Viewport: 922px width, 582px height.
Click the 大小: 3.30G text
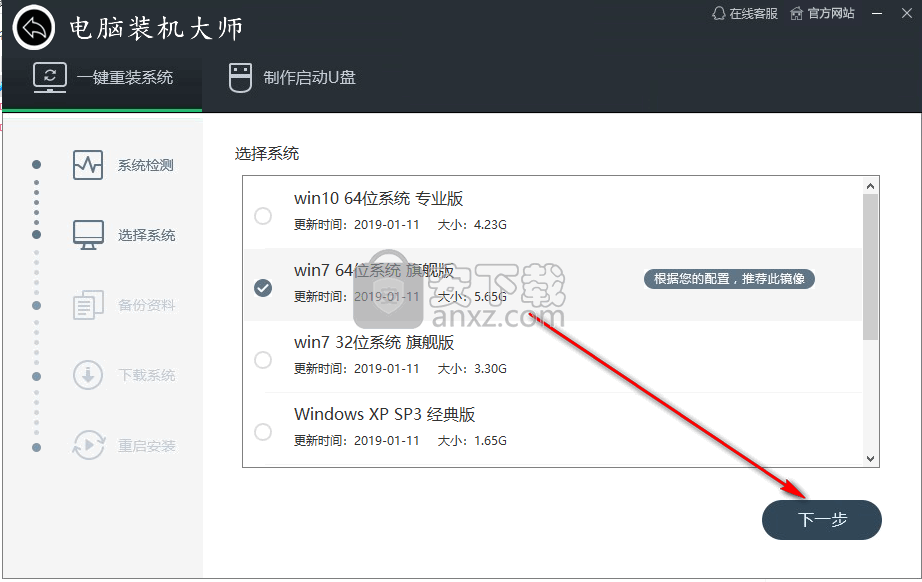tap(472, 369)
